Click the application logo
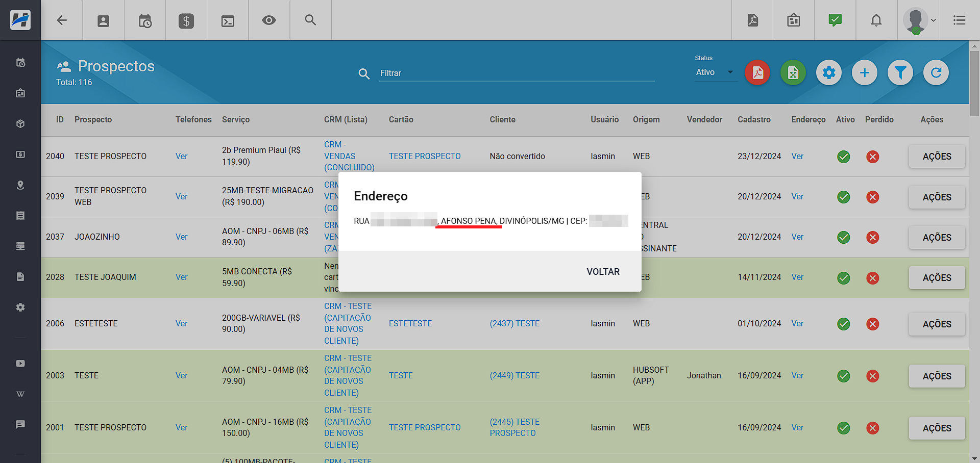The image size is (980, 463). (20, 20)
